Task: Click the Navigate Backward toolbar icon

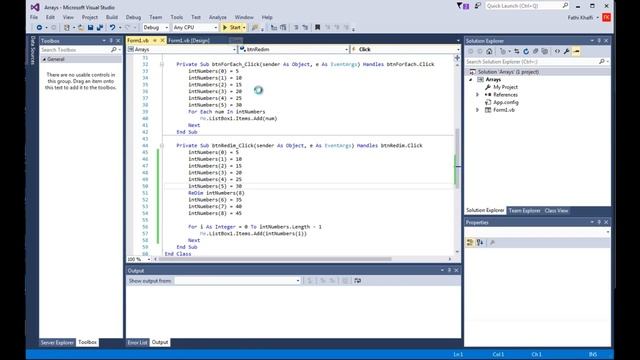Action: pyautogui.click(x=39, y=27)
